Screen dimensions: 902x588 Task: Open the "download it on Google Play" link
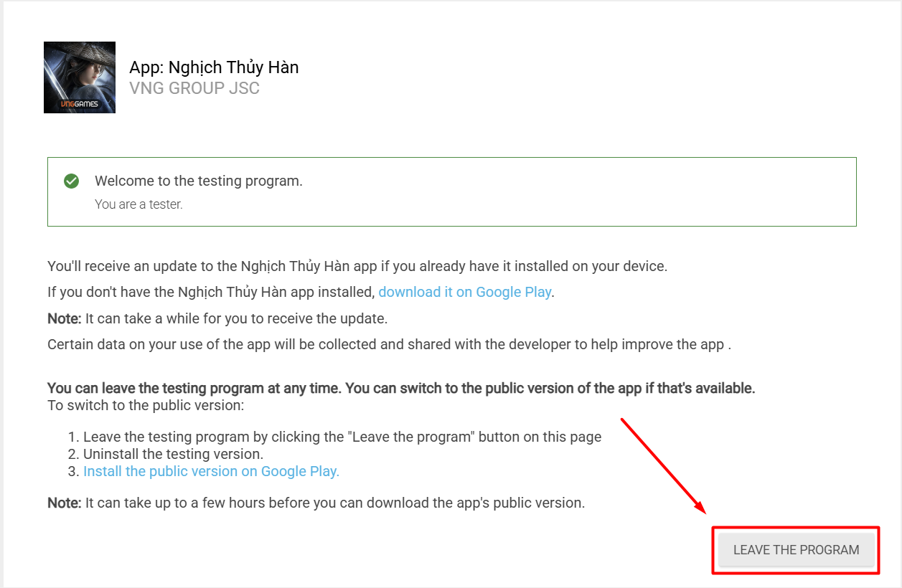(x=465, y=292)
